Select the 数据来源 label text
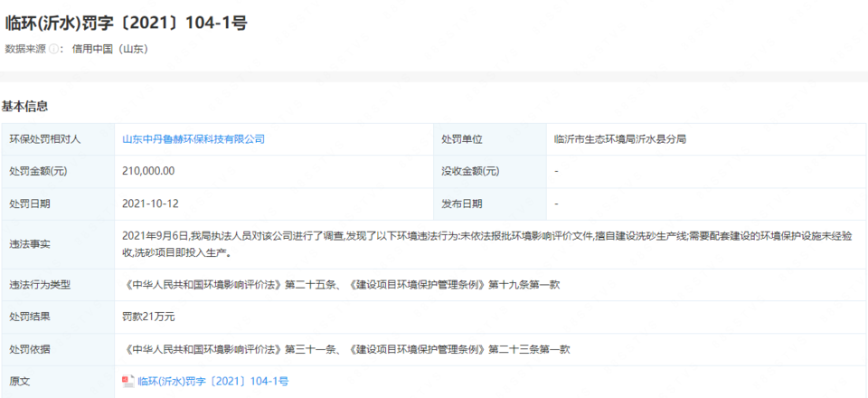Screen dimensions: 868x398 coord(25,49)
